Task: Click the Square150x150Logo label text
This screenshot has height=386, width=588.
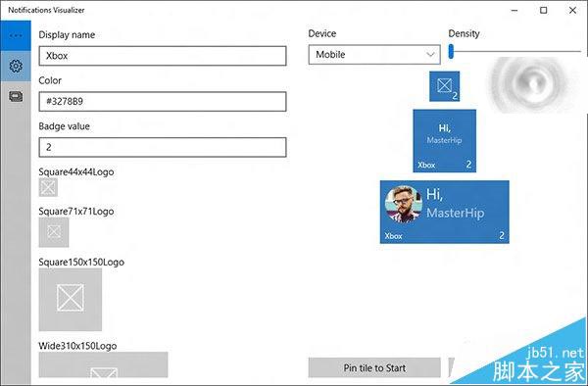Action: coord(81,262)
